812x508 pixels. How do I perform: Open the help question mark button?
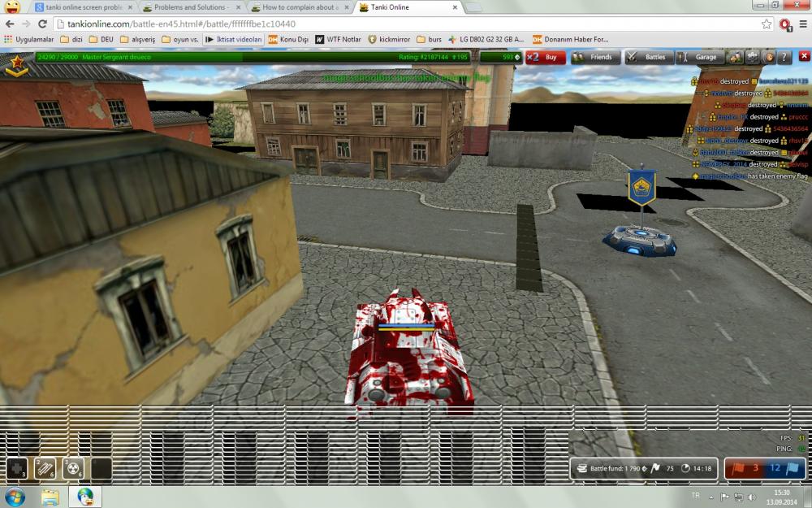784,57
